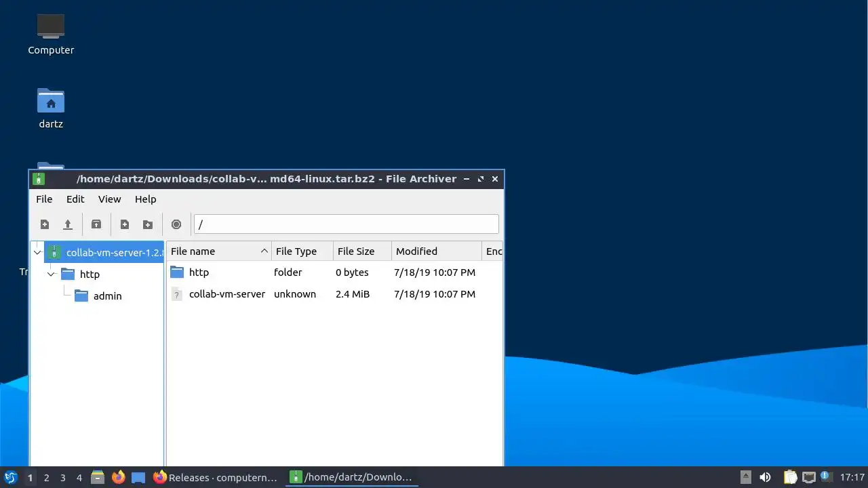Click the Add folder toolbar icon

coord(148,224)
